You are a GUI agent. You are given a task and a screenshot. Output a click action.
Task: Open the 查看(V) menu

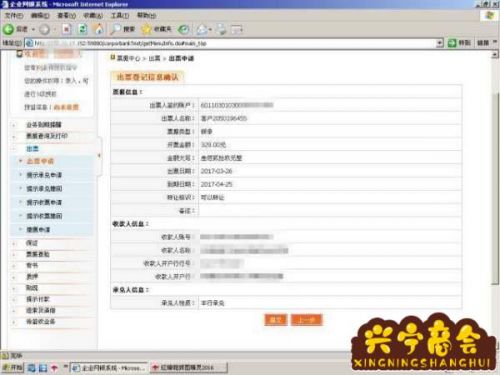pos(67,16)
